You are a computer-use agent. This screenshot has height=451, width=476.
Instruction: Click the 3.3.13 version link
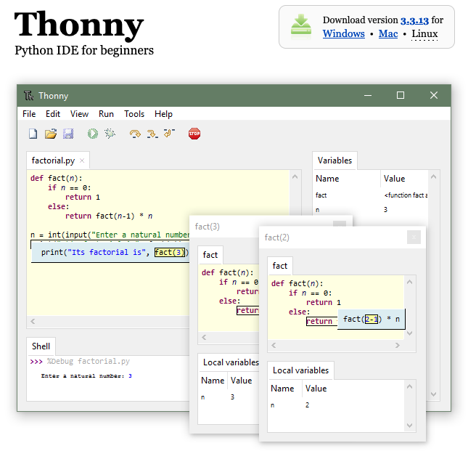tap(414, 20)
